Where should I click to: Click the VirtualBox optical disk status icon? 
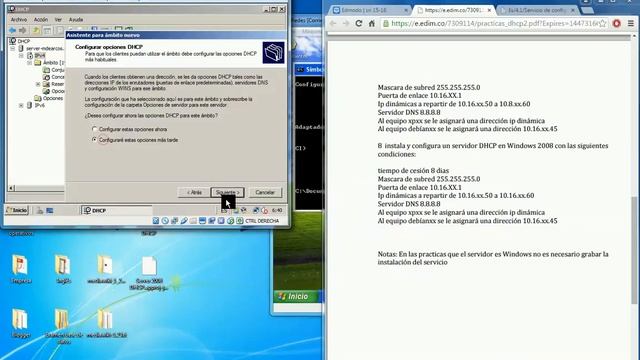pos(165,221)
